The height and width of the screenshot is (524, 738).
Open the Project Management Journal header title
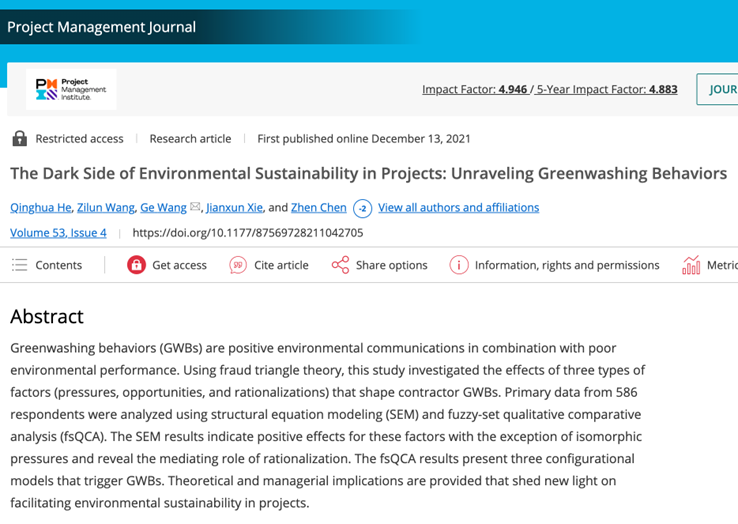[x=101, y=27]
